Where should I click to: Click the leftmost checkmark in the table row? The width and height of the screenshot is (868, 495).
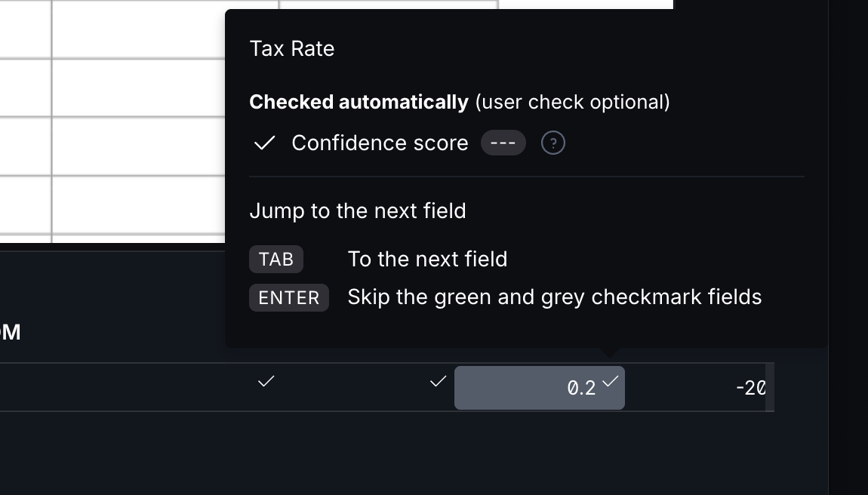tap(266, 382)
